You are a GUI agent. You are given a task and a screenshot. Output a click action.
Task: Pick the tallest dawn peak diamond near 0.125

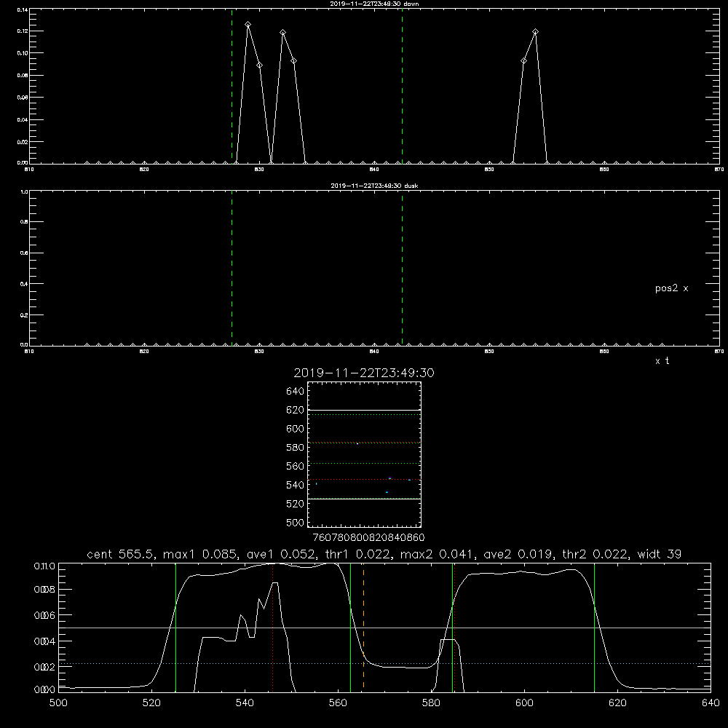pyautogui.click(x=248, y=25)
